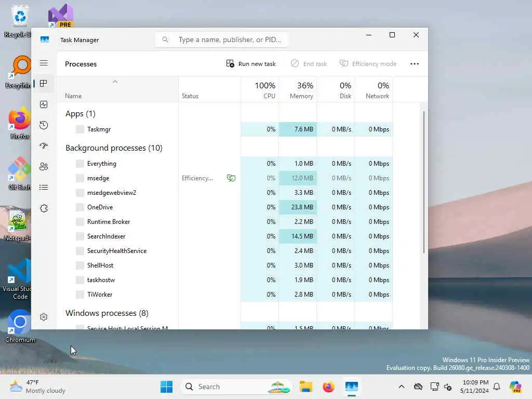
Task: Open the notifications bell in taskbar
Action: (497, 387)
